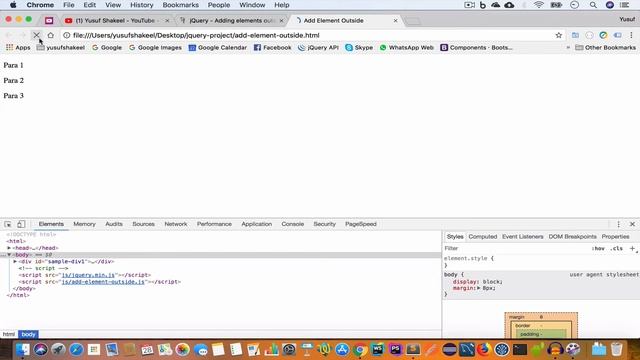Image resolution: width=640 pixels, height=360 pixels.
Task: Open the WhatsApp Web bookmark
Action: tap(407, 47)
